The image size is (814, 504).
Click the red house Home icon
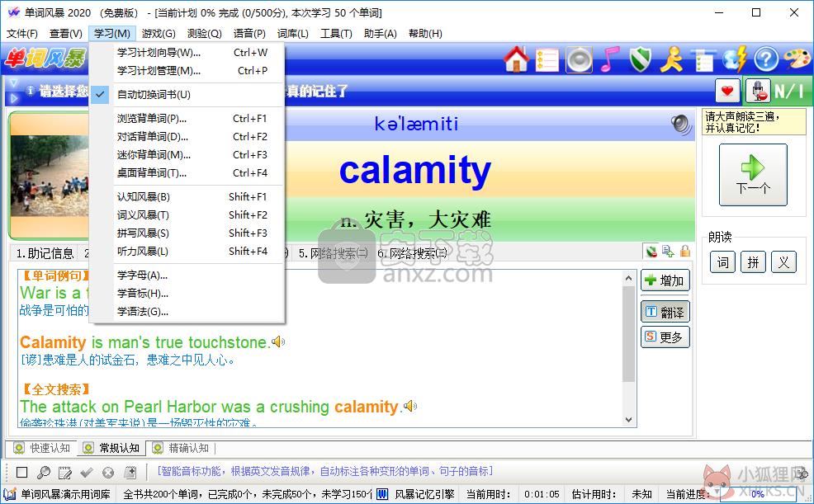pos(517,59)
